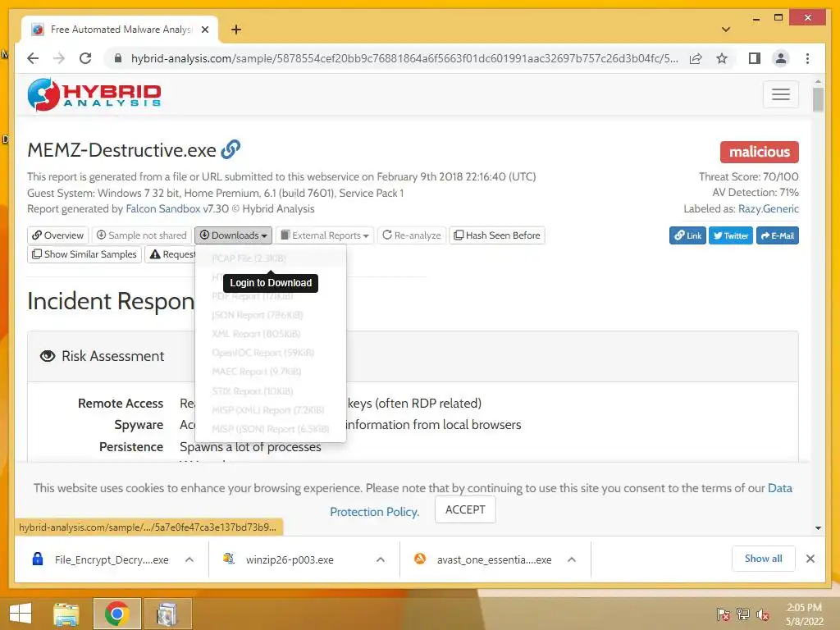Click the malicious verdict badge

point(759,152)
